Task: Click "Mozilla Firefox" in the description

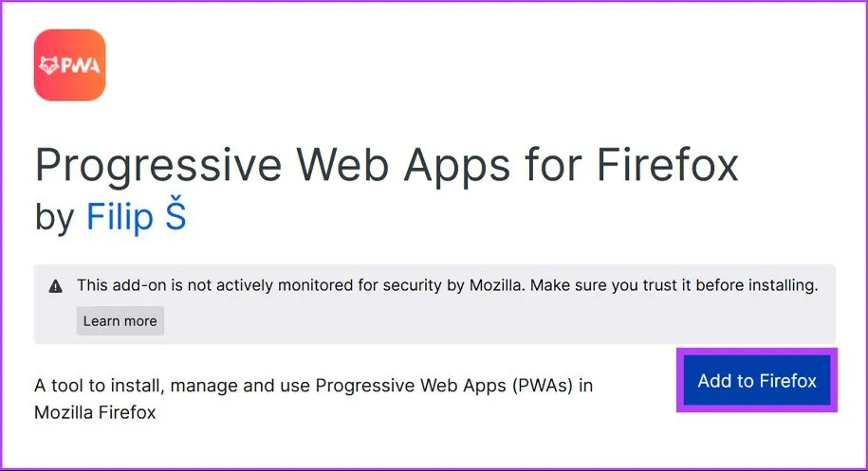Action: tap(95, 413)
